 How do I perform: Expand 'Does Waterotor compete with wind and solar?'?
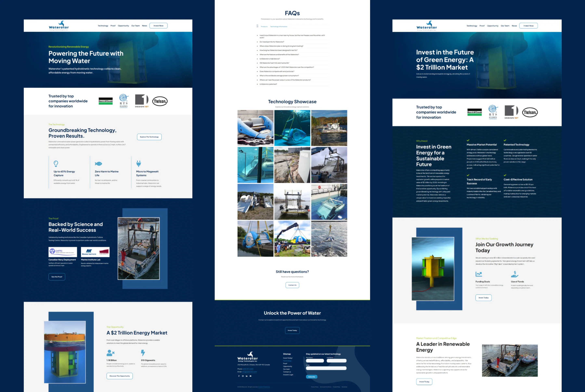(277, 71)
